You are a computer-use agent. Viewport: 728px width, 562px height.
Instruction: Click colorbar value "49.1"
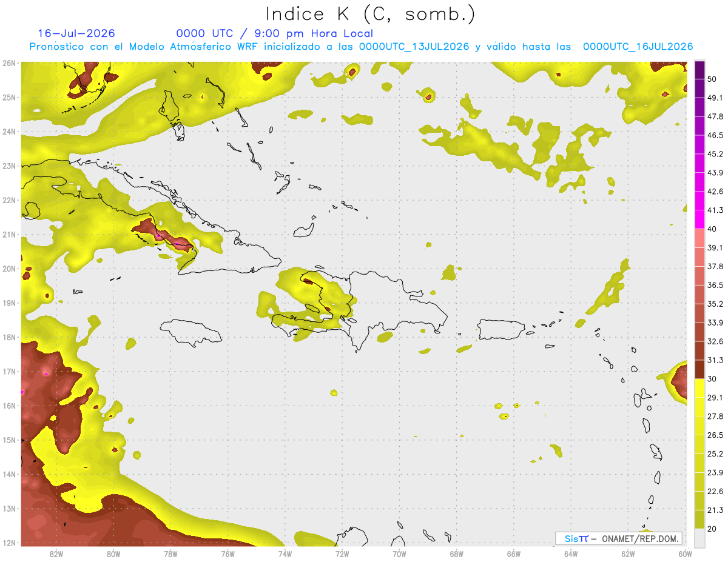click(715, 98)
